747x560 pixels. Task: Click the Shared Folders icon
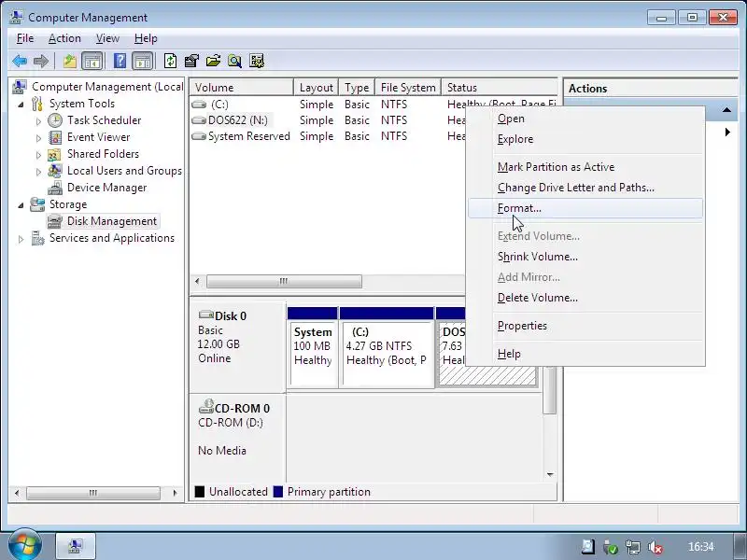[55, 154]
